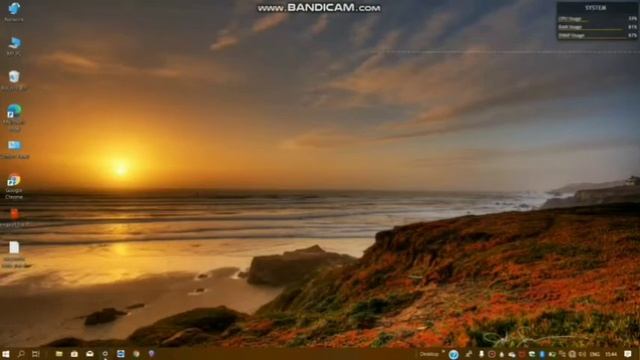
Task: Select the Recycle Bin desktop icon
Action: (14, 80)
